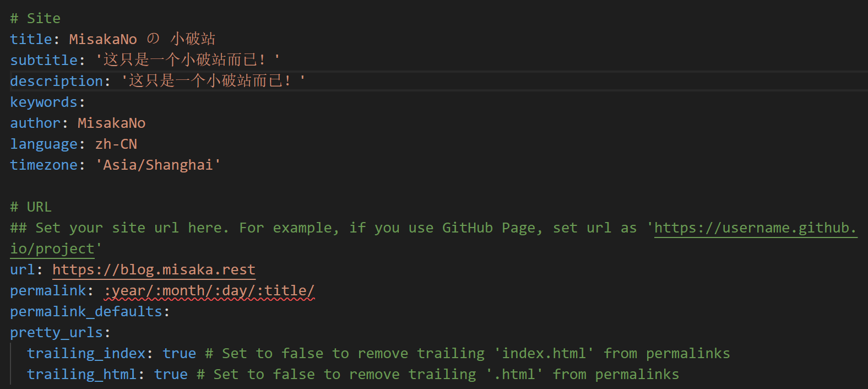Click the io/project link continuation
868x389 pixels.
pyautogui.click(x=52, y=248)
